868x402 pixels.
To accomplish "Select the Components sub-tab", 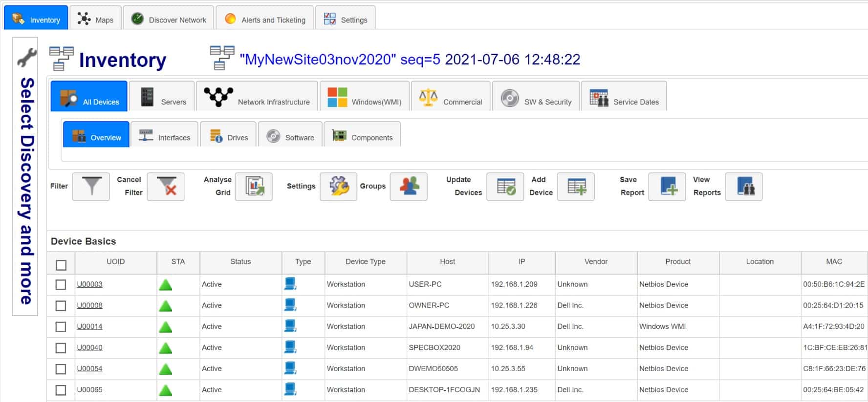I will [x=362, y=135].
